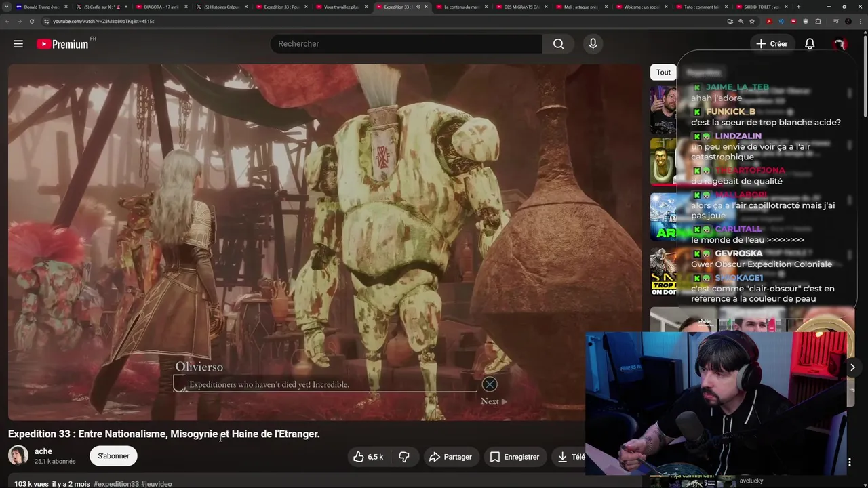Image resolution: width=868 pixels, height=488 pixels.
Task: Download the video with Télécharger icon
Action: click(x=562, y=457)
